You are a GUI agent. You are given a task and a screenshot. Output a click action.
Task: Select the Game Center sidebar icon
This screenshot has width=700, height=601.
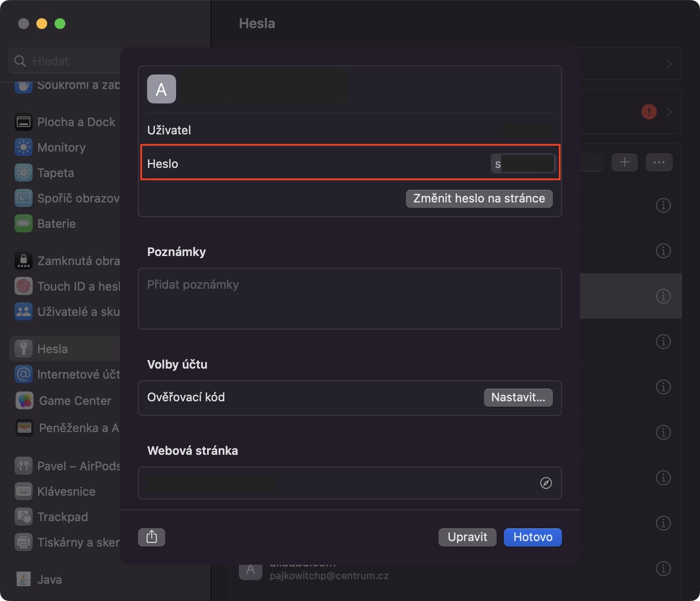(x=25, y=401)
